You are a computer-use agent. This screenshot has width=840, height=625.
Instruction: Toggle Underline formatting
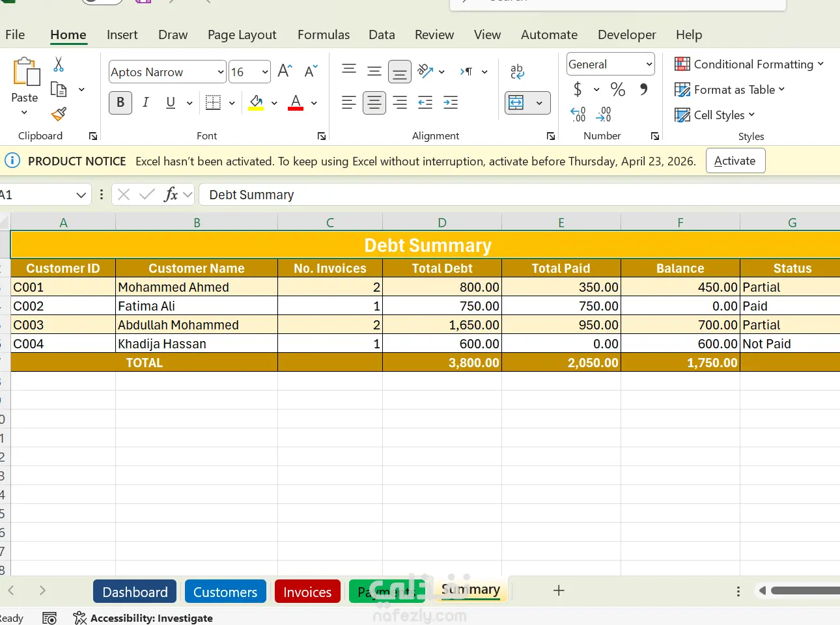pyautogui.click(x=171, y=102)
